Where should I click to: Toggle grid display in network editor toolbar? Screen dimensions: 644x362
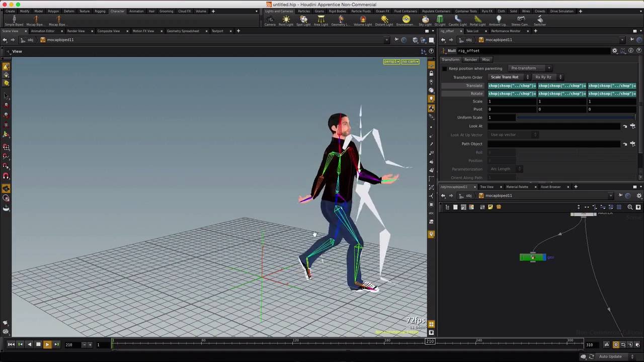pos(619,207)
